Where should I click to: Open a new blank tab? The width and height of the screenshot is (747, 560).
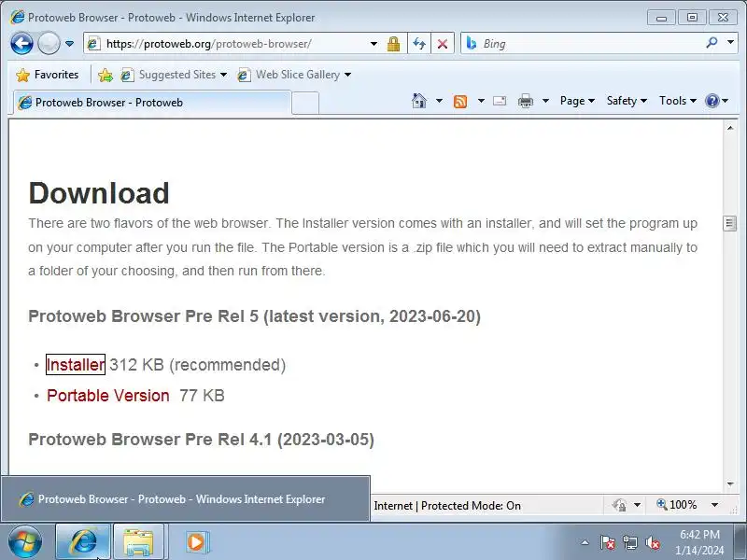[305, 103]
